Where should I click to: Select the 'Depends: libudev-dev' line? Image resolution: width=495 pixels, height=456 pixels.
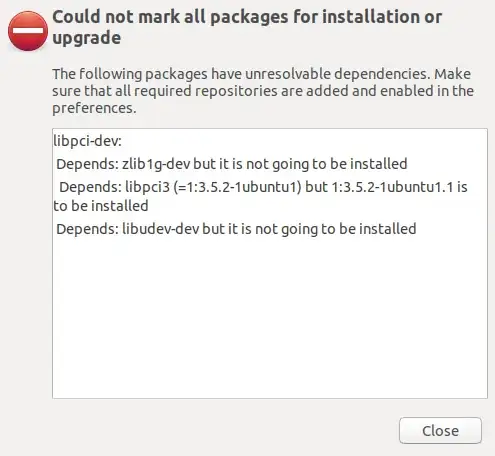point(236,229)
